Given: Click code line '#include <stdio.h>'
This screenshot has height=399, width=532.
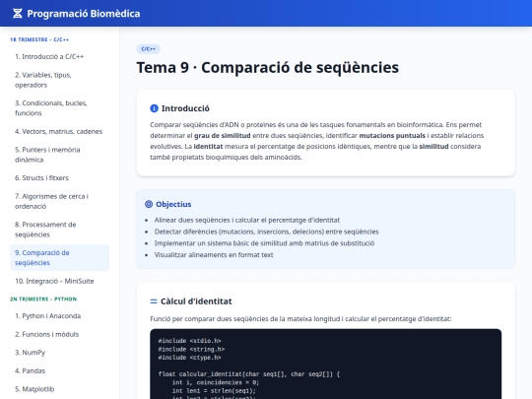Looking at the screenshot, I should 190,341.
